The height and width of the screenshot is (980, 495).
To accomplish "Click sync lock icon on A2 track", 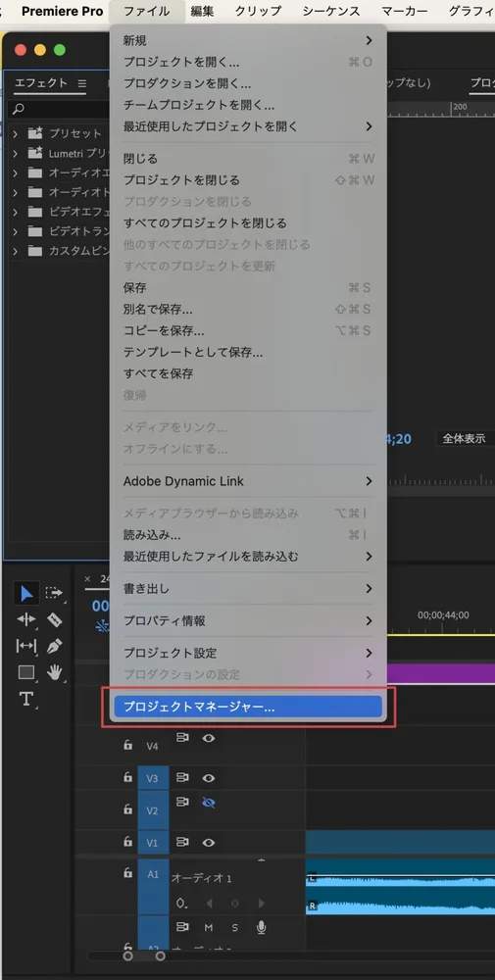I will (182, 927).
